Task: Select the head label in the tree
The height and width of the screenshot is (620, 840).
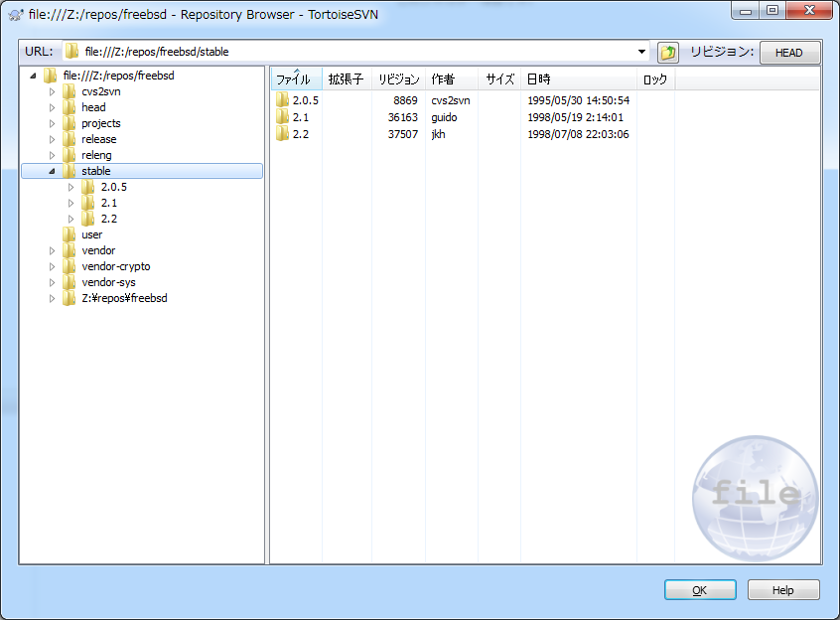Action: 93,107
